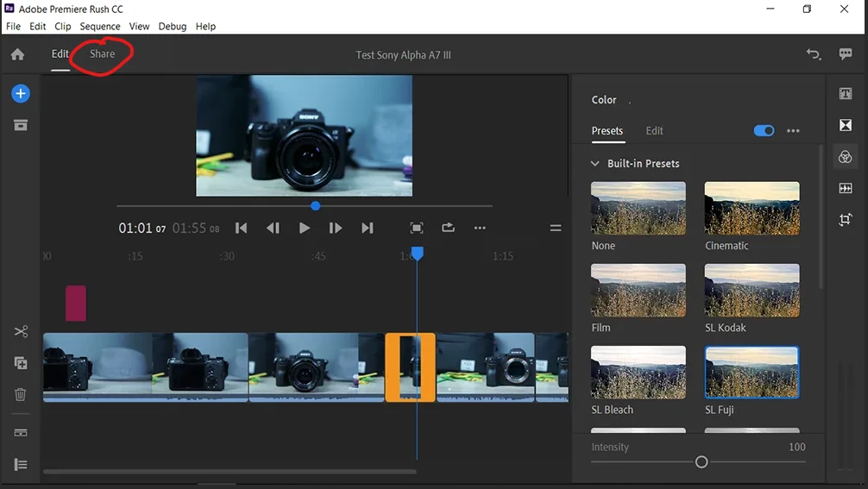Toggle loop playback button

(448, 228)
